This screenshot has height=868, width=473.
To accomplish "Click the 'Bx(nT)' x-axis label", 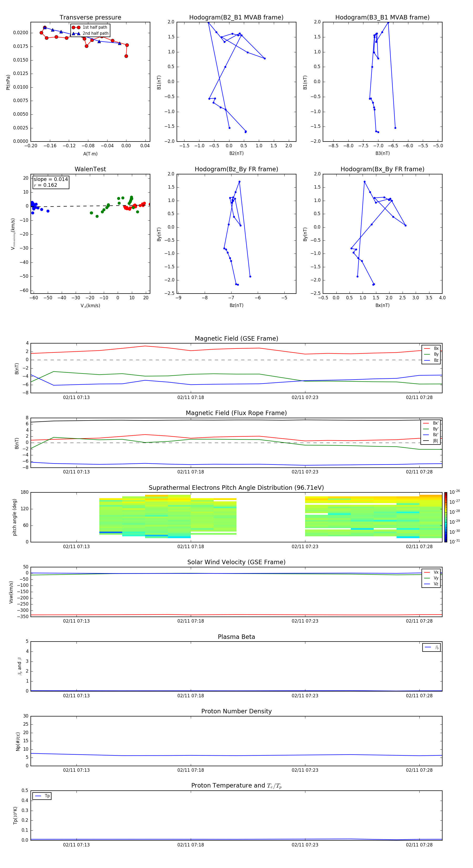I will coord(382,305).
